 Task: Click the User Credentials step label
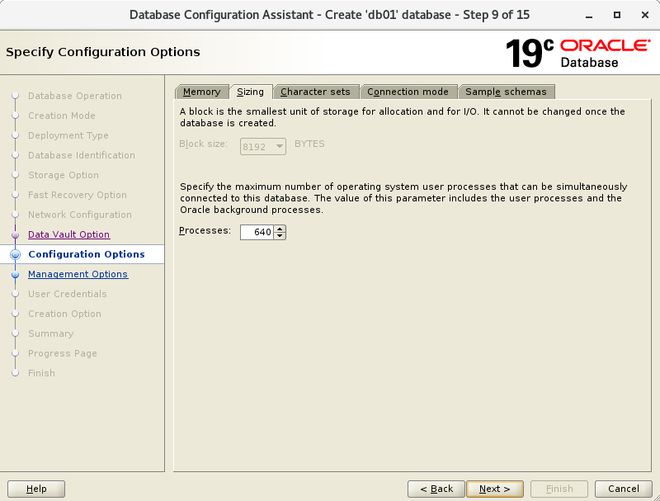[x=67, y=294]
